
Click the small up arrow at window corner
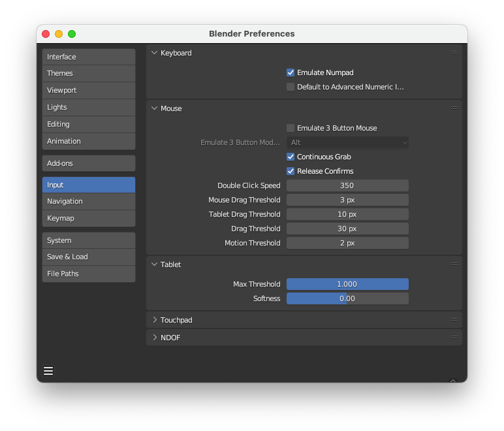(453, 381)
